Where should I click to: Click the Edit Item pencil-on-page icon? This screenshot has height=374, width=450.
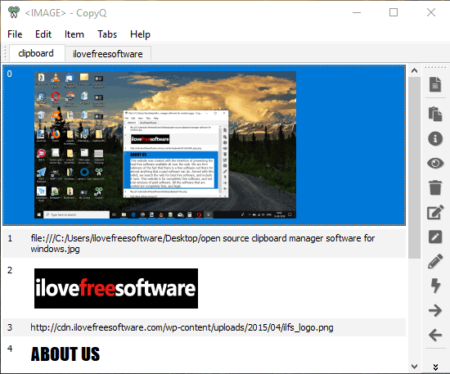[x=435, y=212]
